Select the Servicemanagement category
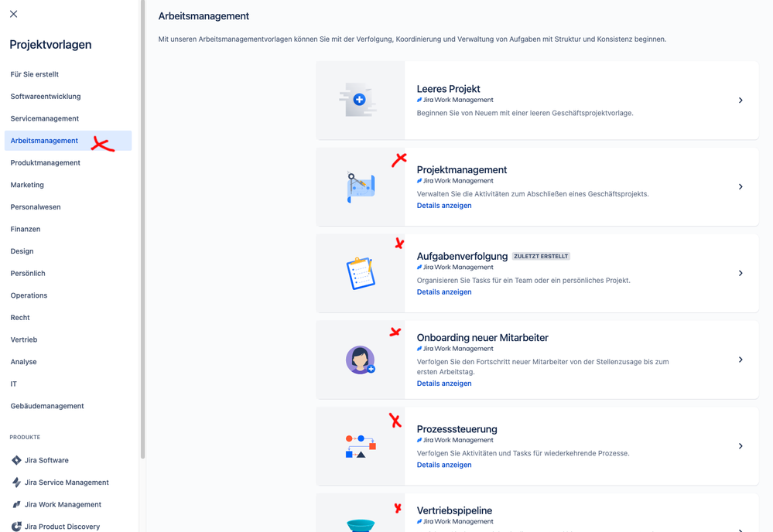The image size is (773, 532). click(x=68, y=119)
